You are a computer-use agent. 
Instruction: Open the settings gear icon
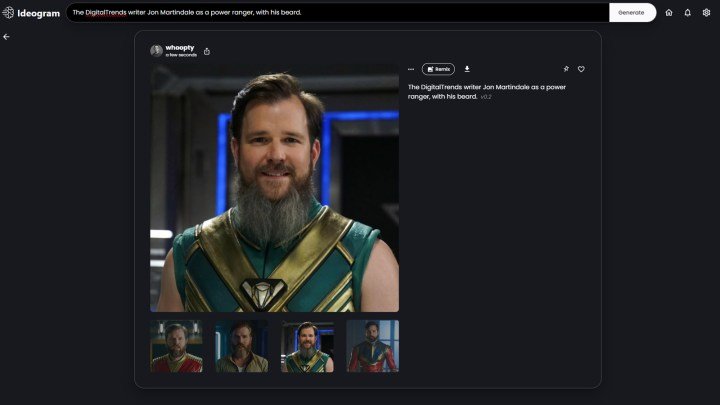coord(706,13)
